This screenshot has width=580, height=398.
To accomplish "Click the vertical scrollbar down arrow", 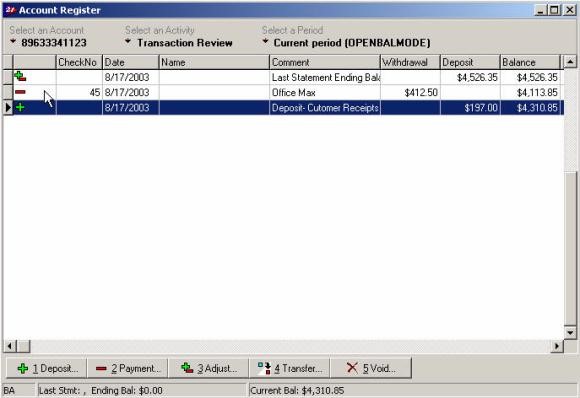I will coord(570,333).
